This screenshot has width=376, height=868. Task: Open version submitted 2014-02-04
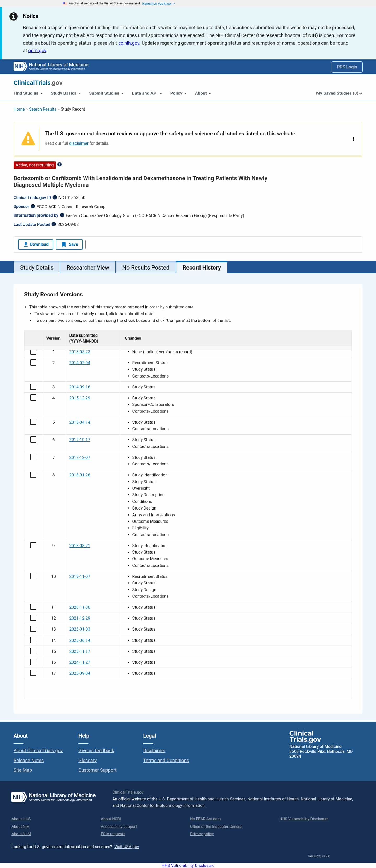80,363
